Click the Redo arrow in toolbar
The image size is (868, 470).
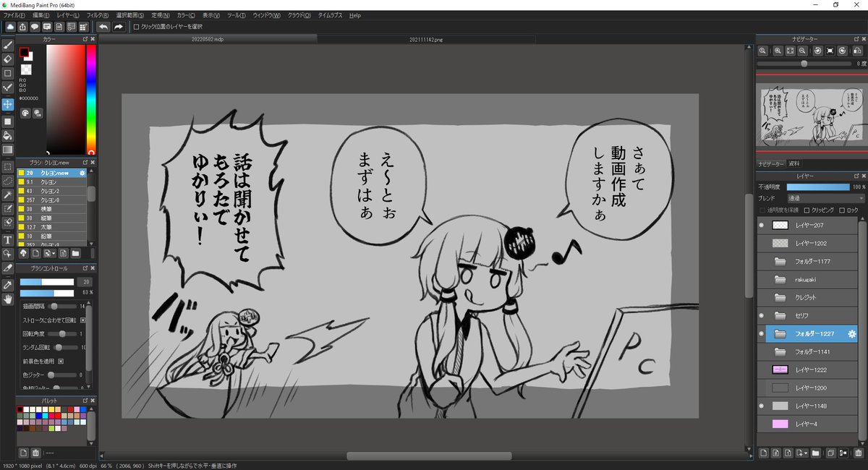[x=119, y=27]
